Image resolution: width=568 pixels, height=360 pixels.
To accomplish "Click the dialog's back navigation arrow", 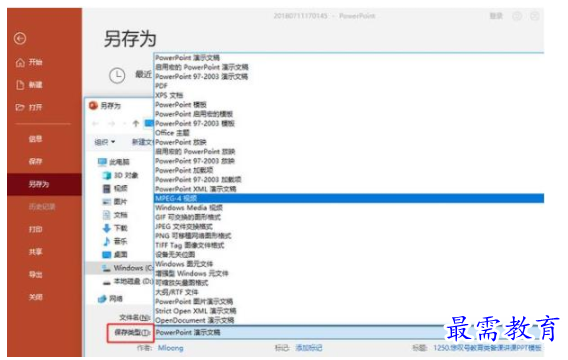I will [95, 124].
